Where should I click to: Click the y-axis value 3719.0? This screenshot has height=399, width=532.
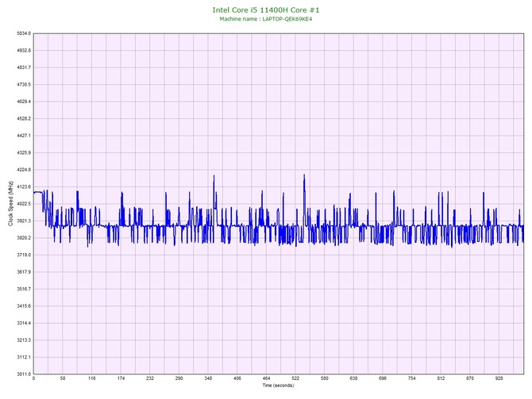pyautogui.click(x=24, y=255)
